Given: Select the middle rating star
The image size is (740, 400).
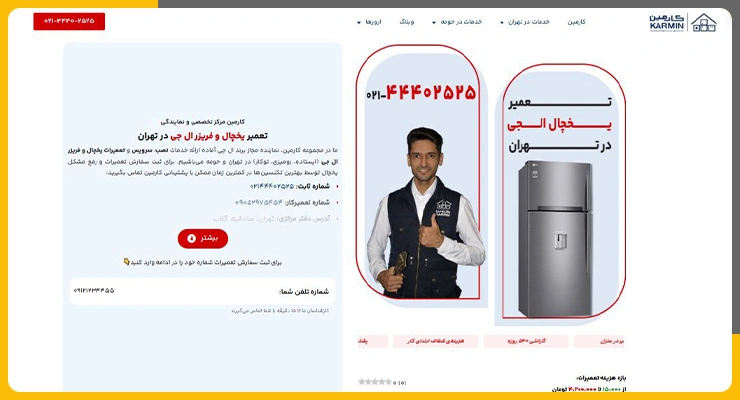Looking at the screenshot, I should (x=375, y=382).
